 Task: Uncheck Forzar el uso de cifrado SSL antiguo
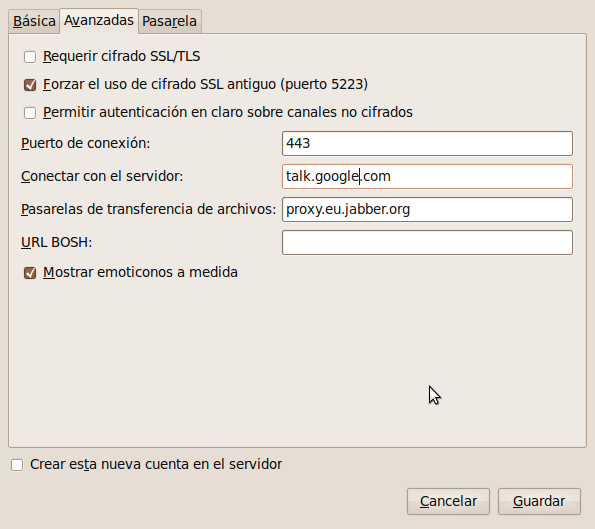(30, 85)
